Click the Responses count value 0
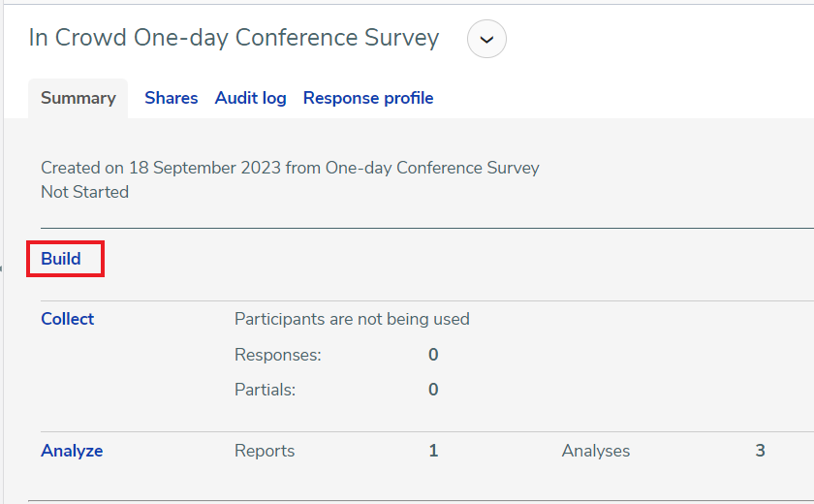Image resolution: width=814 pixels, height=504 pixels. click(x=433, y=355)
